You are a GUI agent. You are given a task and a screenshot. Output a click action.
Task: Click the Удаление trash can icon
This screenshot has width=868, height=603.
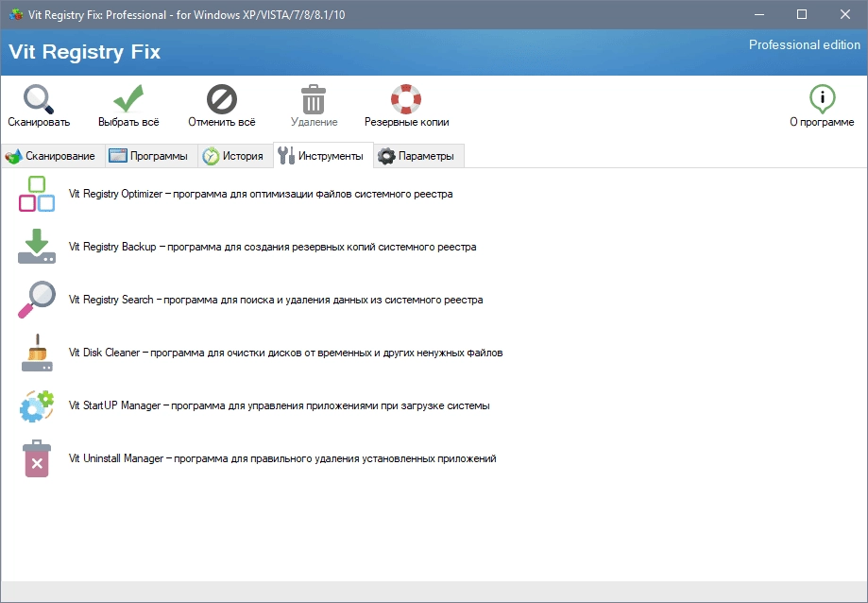tap(314, 99)
